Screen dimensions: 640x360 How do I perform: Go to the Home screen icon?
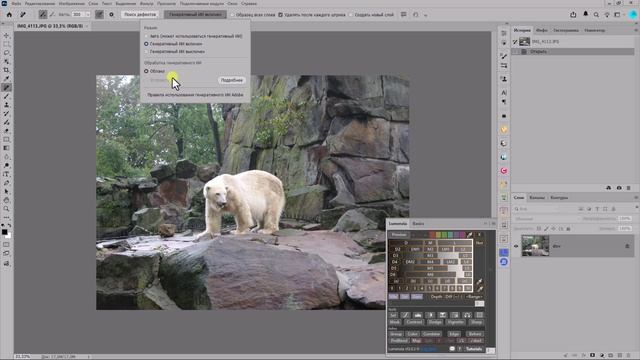[x=9, y=14]
